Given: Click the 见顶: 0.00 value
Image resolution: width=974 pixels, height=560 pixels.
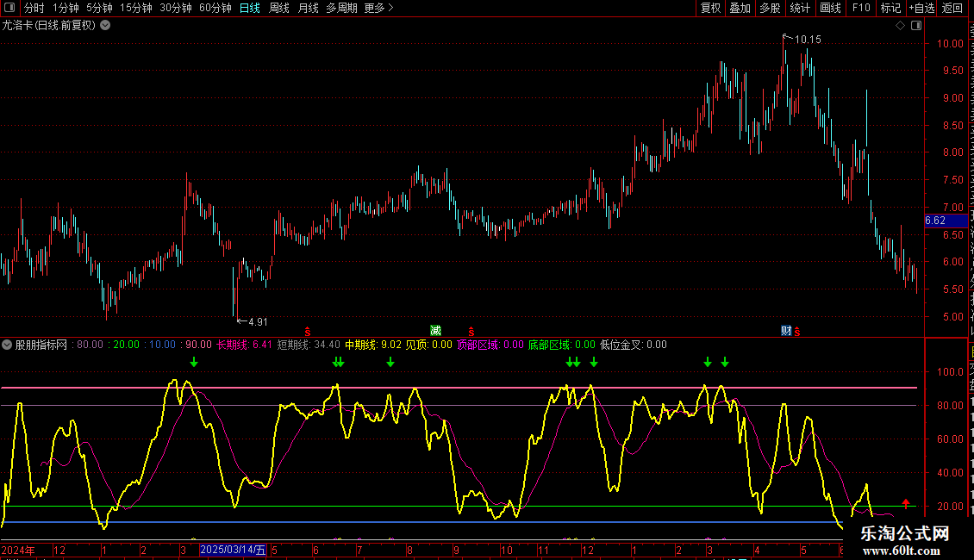Looking at the screenshot, I should 428,345.
